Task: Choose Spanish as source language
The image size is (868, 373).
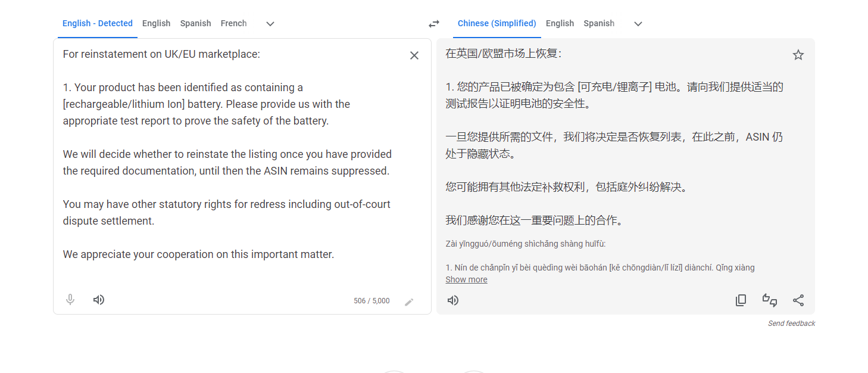Action: [195, 23]
